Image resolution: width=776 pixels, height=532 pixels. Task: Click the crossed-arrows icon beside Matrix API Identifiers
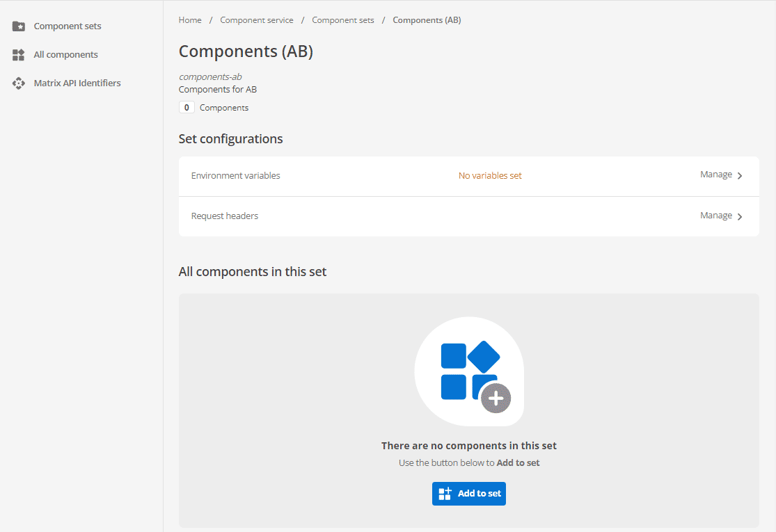point(19,83)
